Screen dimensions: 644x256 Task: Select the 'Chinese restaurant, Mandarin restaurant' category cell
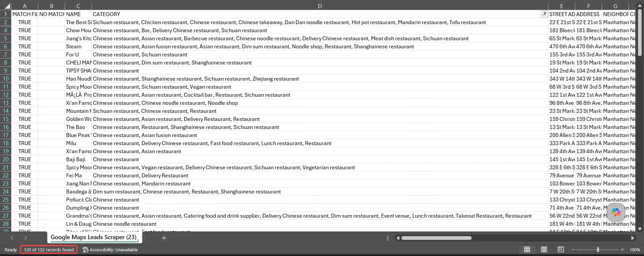coord(320,183)
